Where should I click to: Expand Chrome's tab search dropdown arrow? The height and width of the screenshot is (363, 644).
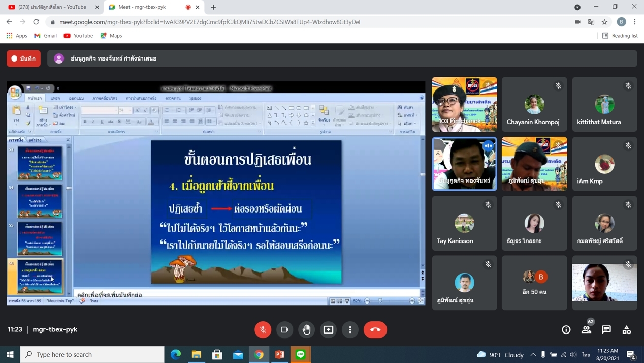577,7
